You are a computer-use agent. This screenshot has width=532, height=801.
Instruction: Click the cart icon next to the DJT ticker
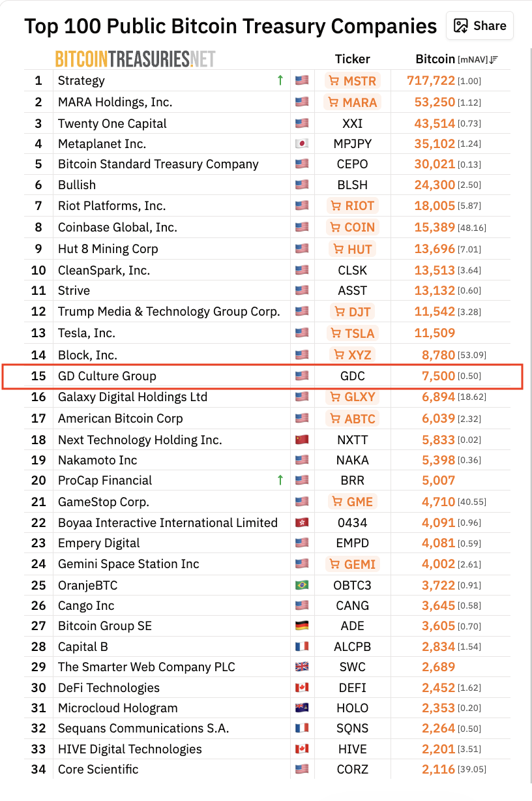(339, 311)
